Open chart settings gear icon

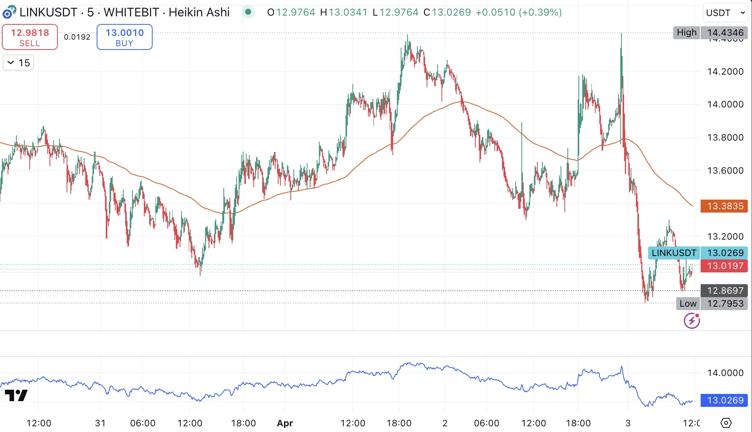[726, 423]
